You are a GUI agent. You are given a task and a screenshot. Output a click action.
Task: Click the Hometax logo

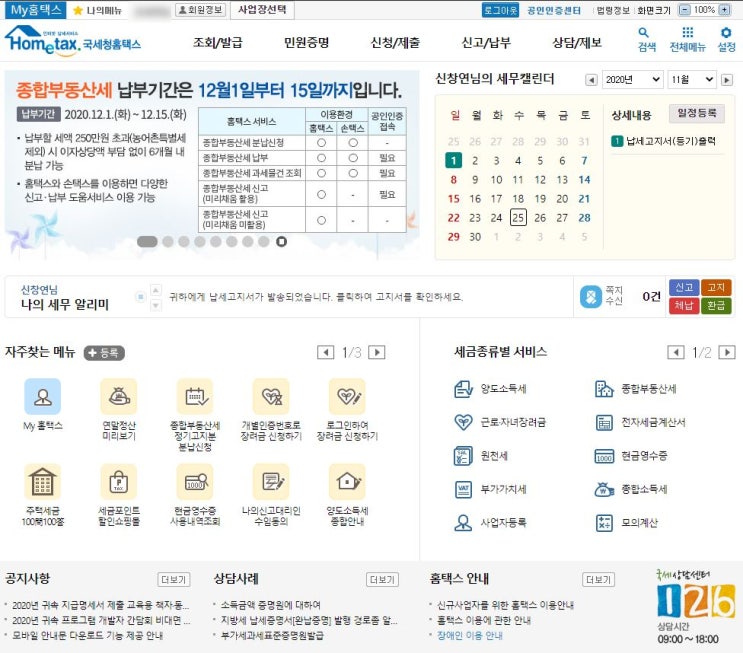pos(72,41)
